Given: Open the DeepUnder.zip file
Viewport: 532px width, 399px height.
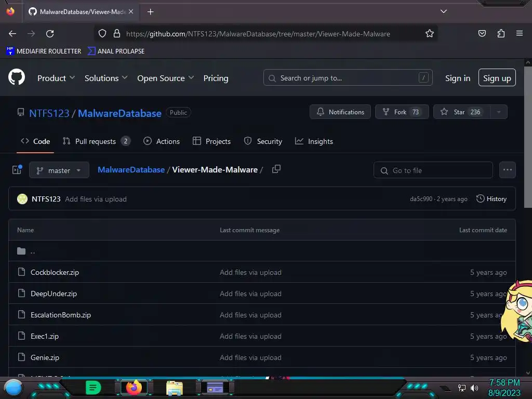Looking at the screenshot, I should coord(54,294).
